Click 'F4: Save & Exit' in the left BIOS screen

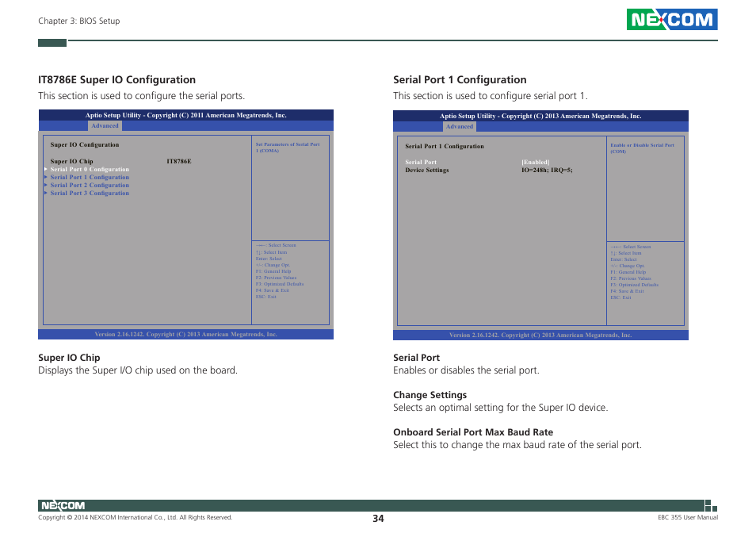273,290
